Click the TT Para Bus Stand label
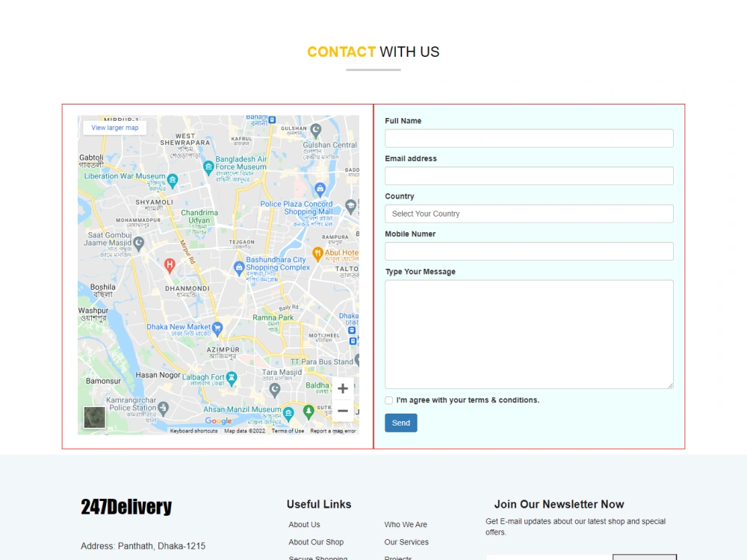The height and width of the screenshot is (560, 747). (321, 362)
